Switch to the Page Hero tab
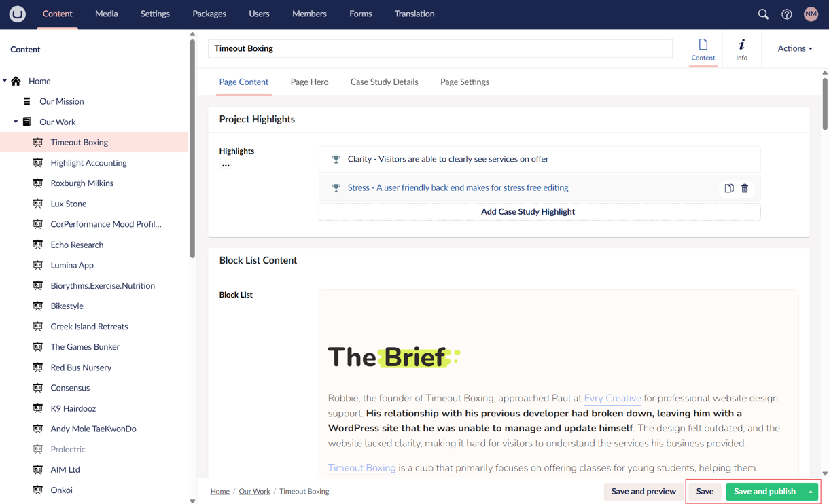This screenshot has height=504, width=829. coord(309,82)
